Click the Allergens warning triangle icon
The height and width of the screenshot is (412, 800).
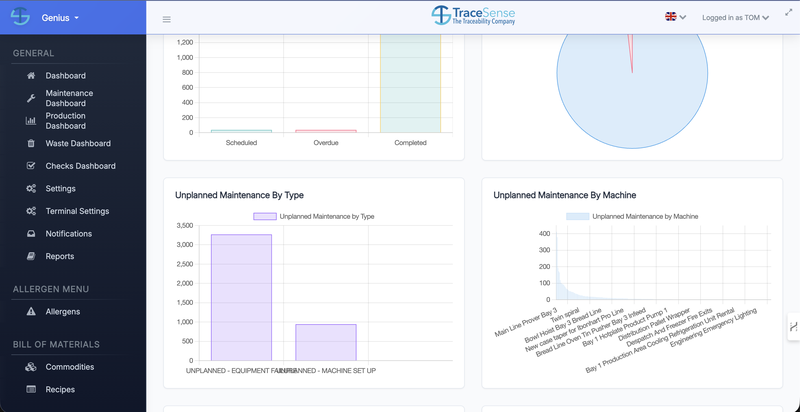point(31,312)
